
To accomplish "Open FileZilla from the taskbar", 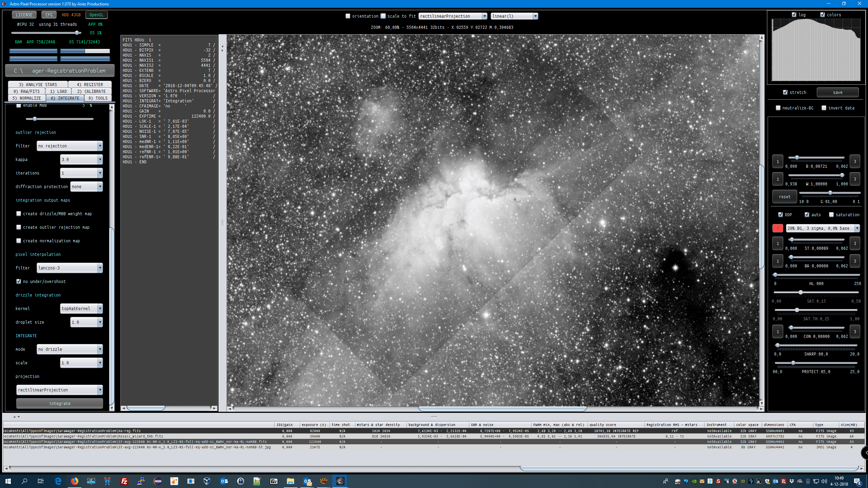I will click(124, 481).
